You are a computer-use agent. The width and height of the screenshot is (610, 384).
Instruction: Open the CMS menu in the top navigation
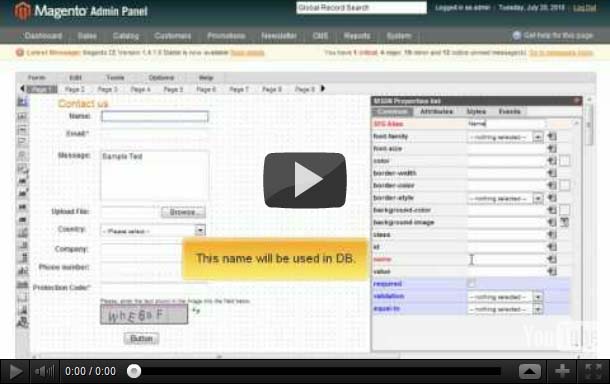tap(320, 36)
